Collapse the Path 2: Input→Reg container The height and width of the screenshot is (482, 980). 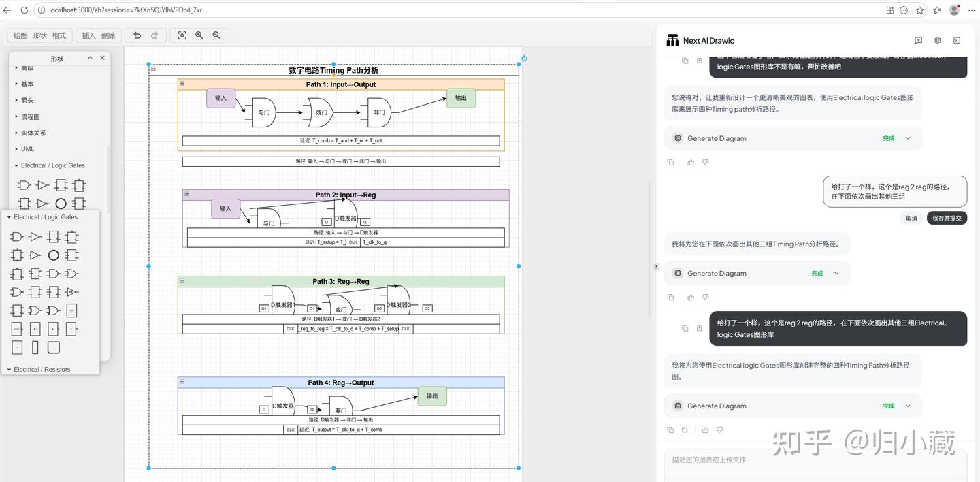tap(186, 194)
